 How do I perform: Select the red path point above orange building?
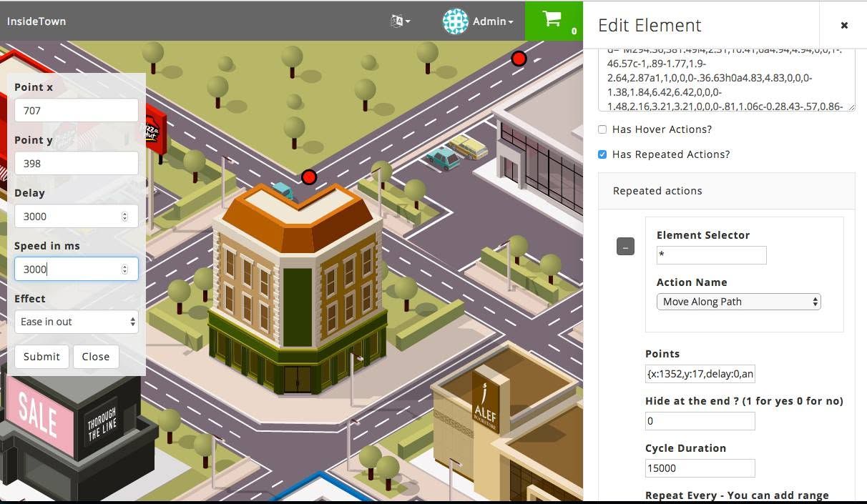coord(309,177)
